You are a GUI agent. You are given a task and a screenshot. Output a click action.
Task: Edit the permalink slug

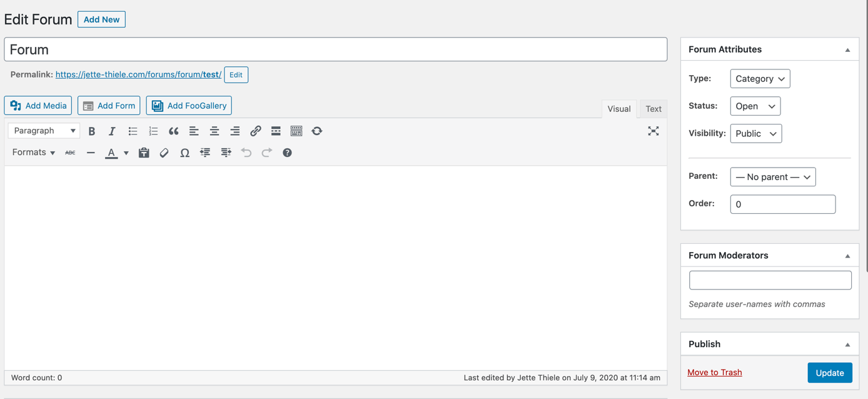236,75
